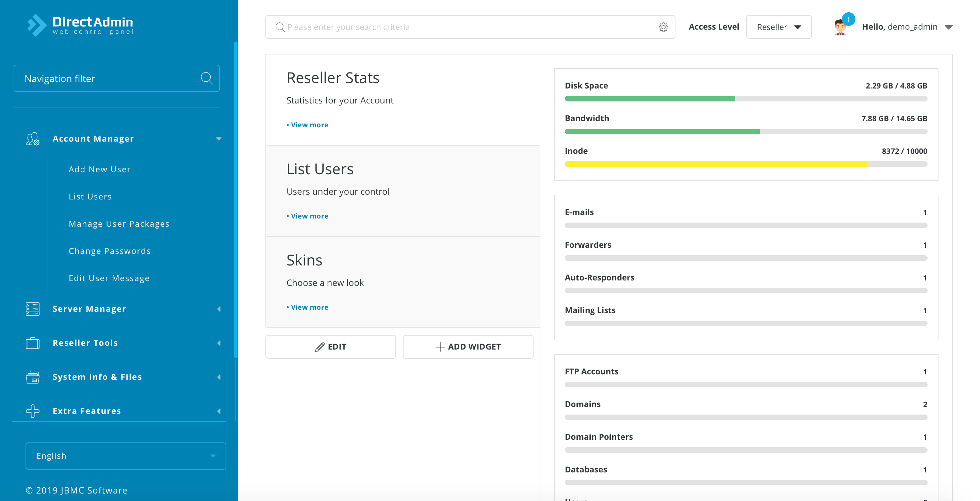Select Manage User Packages in sidebar

[119, 224]
